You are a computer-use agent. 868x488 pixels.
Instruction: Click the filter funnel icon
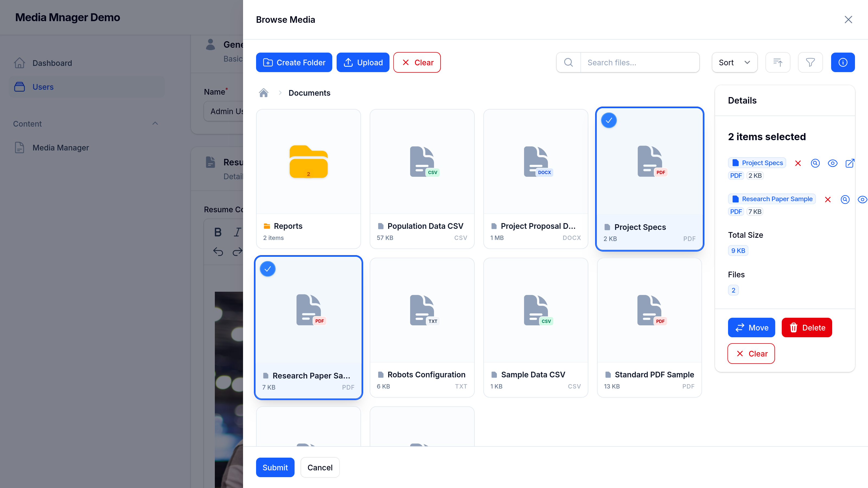pyautogui.click(x=810, y=62)
